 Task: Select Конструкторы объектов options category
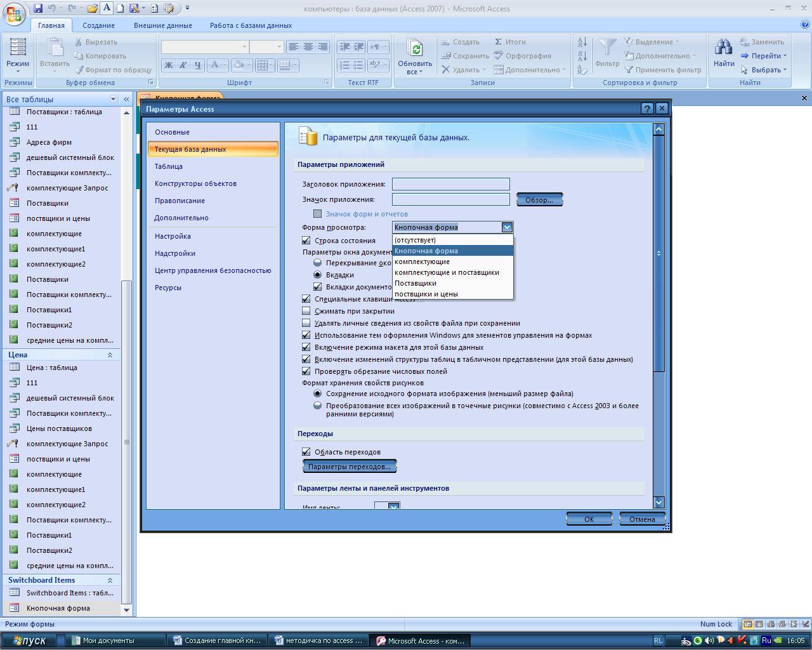tap(213, 183)
